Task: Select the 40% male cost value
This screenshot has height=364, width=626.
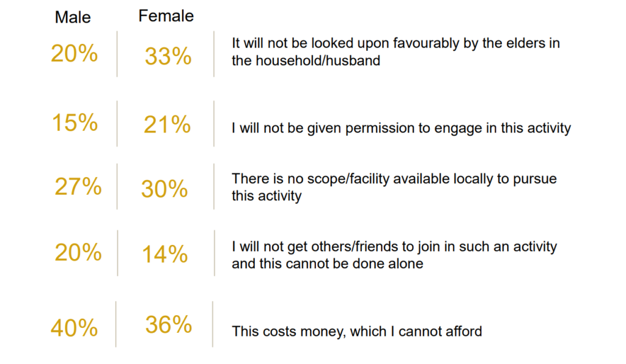Action: point(74,328)
